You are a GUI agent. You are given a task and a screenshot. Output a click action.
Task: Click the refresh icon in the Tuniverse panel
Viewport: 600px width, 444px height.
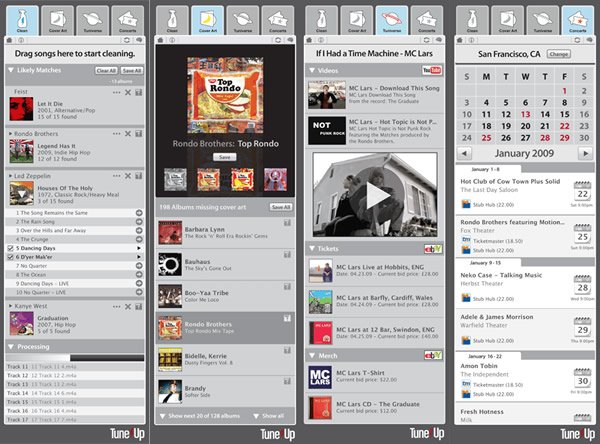click(427, 40)
